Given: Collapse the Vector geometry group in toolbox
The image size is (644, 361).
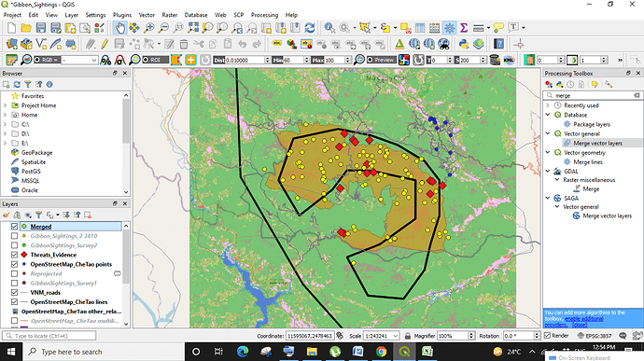Looking at the screenshot, I should (x=548, y=152).
